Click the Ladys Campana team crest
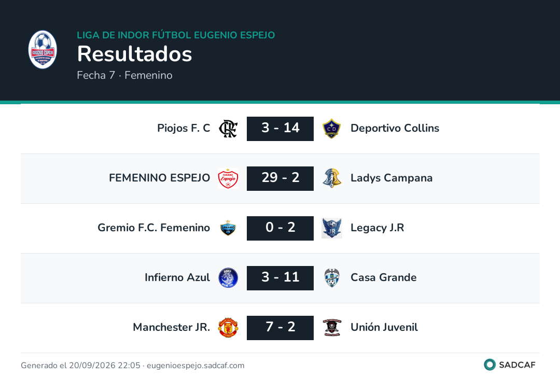 [332, 178]
